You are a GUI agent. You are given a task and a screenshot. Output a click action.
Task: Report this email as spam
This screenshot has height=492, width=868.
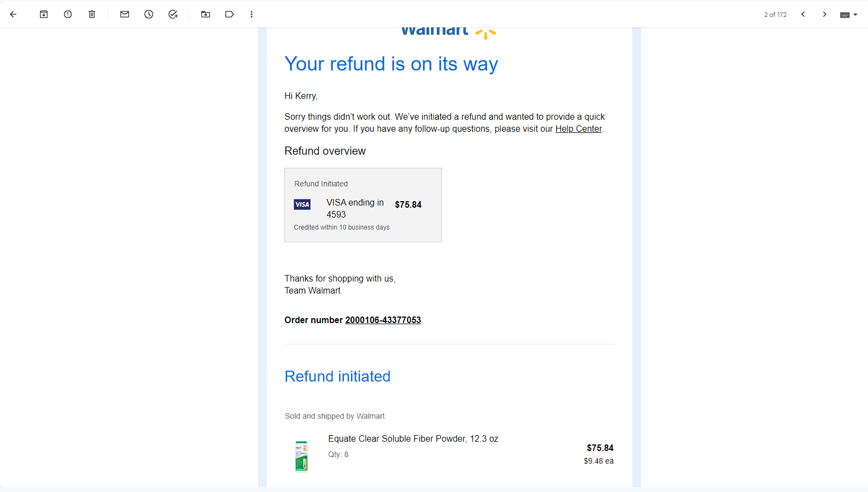tap(68, 14)
